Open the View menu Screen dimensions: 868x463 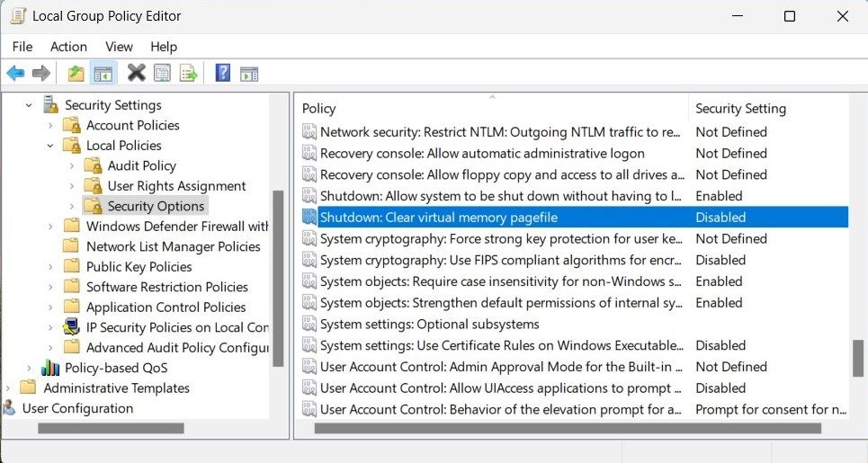pos(119,47)
